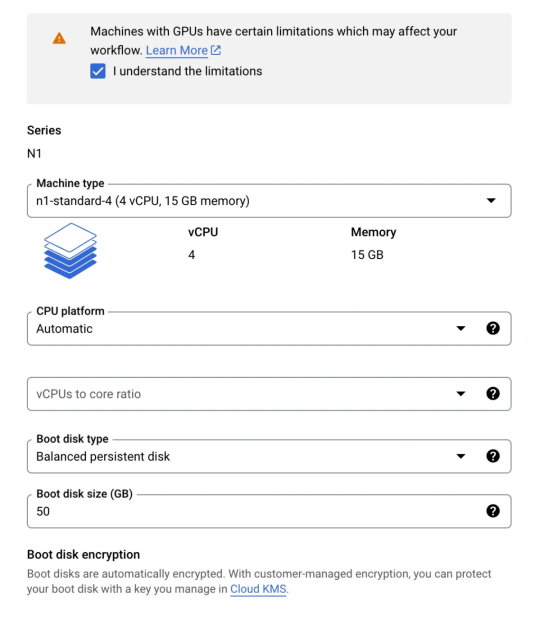This screenshot has height=617, width=554.
Task: Select the Balanced persistent disk text
Action: pyautogui.click(x=103, y=456)
